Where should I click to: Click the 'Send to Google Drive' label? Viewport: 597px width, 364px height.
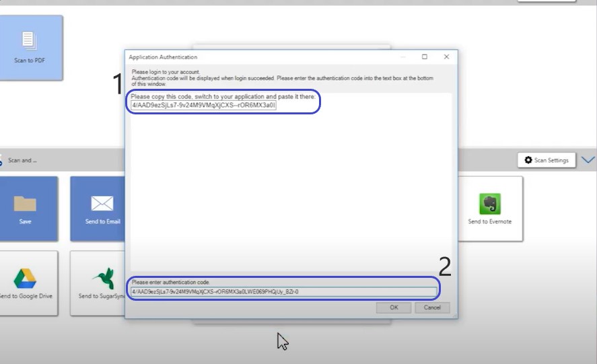[x=26, y=296]
